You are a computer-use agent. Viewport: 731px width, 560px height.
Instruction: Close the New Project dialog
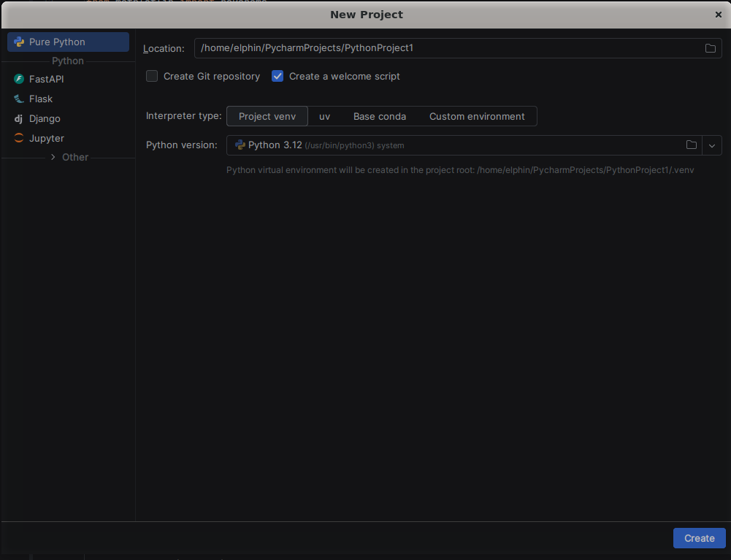click(x=718, y=15)
